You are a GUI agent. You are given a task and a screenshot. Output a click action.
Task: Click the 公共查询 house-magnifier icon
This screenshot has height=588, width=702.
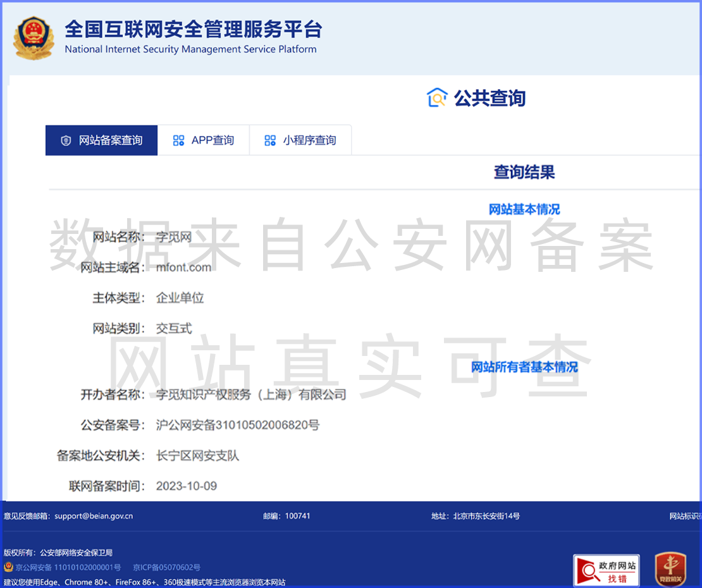pos(437,98)
